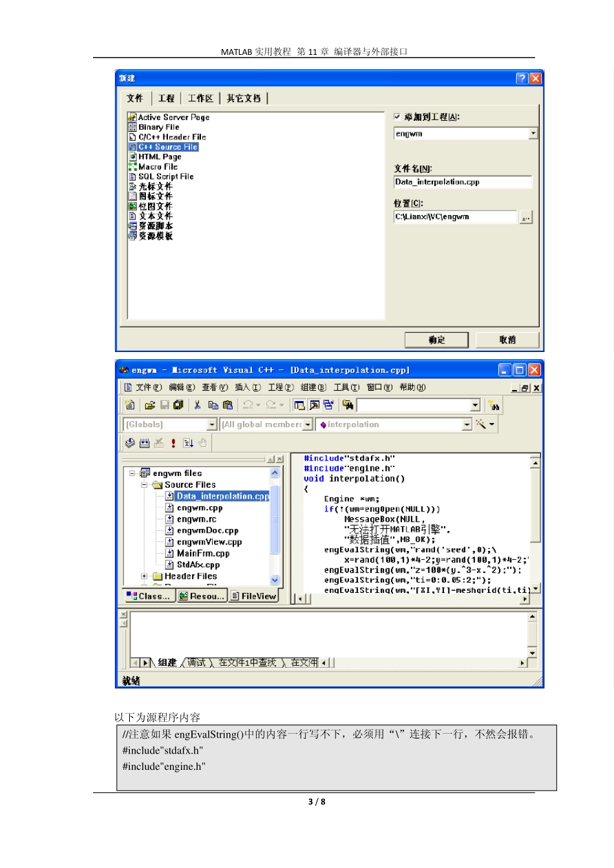614x868 pixels.
Task: Open the (Globals) class dropdown
Action: coord(211,424)
